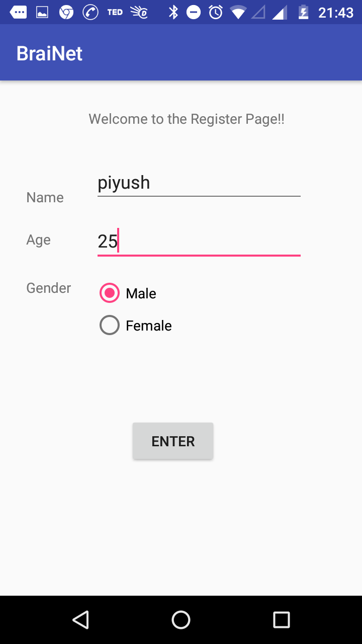
Task: Tap the alarm clock status icon
Action: pos(216,12)
